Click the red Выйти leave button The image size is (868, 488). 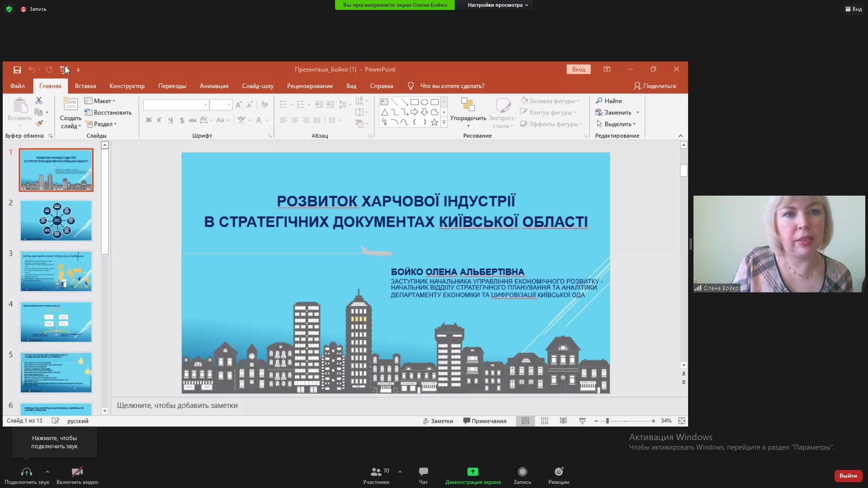[848, 475]
